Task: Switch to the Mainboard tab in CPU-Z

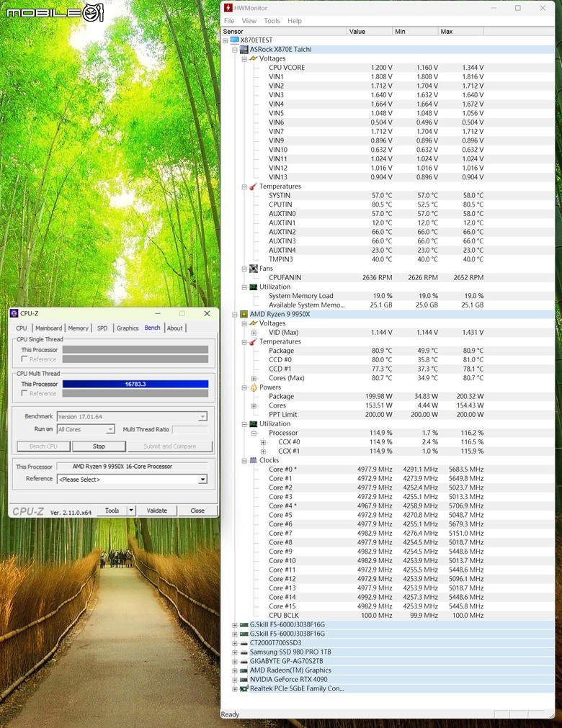Action: point(49,328)
